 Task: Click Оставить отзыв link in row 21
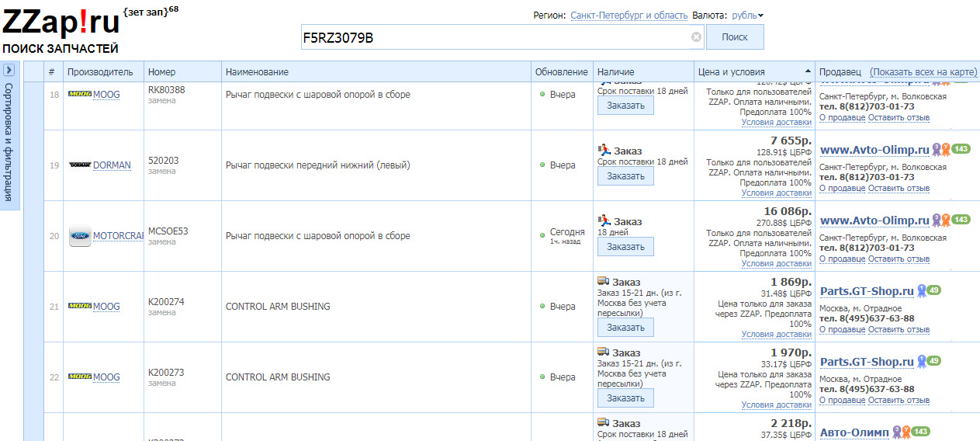(899, 329)
